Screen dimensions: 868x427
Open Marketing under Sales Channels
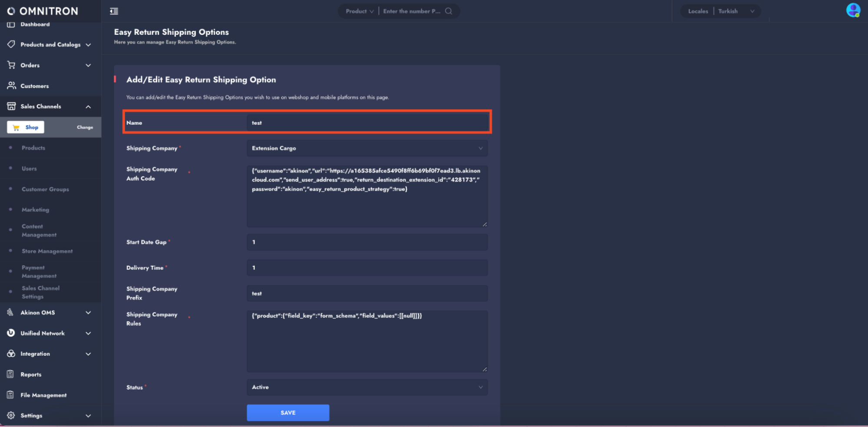click(x=36, y=210)
